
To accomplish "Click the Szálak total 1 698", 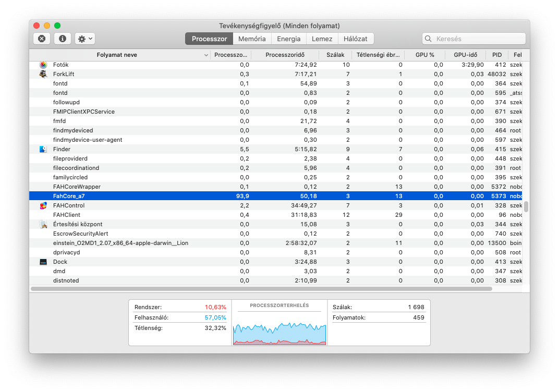I will click(416, 307).
